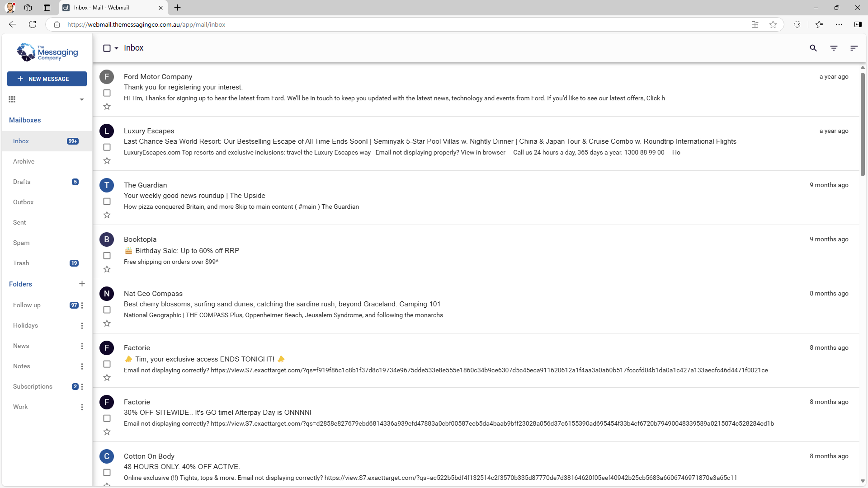Refresh the browser page

click(x=33, y=24)
